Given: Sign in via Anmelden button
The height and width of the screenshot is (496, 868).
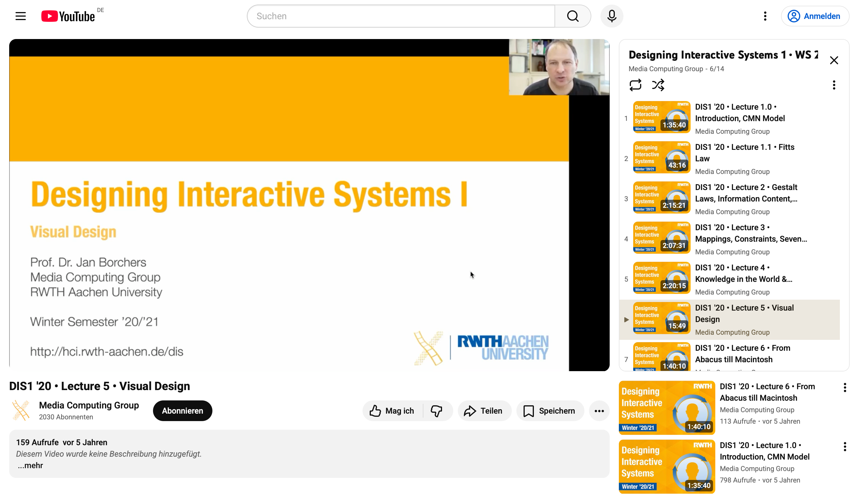Looking at the screenshot, I should click(x=815, y=16).
